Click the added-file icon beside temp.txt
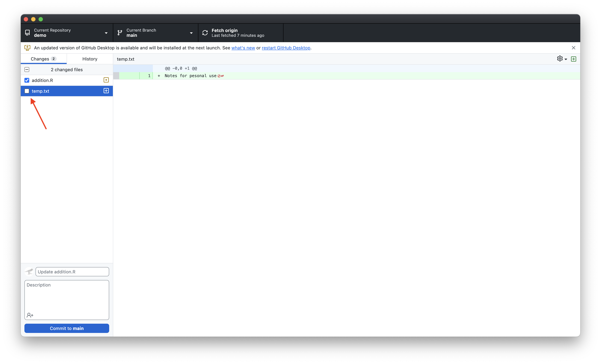601x364 pixels. (106, 91)
